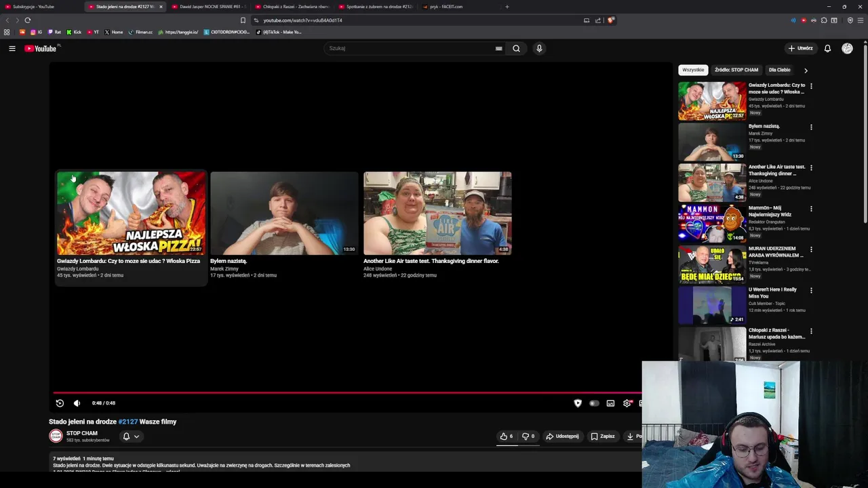Image resolution: width=868 pixels, height=488 pixels.
Task: Open a new browser tab
Action: pyautogui.click(x=507, y=7)
